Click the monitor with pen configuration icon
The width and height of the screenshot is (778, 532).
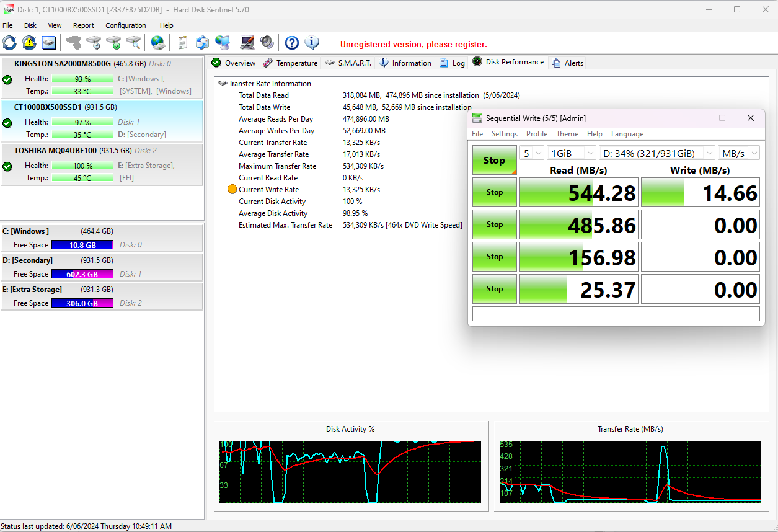tap(247, 43)
